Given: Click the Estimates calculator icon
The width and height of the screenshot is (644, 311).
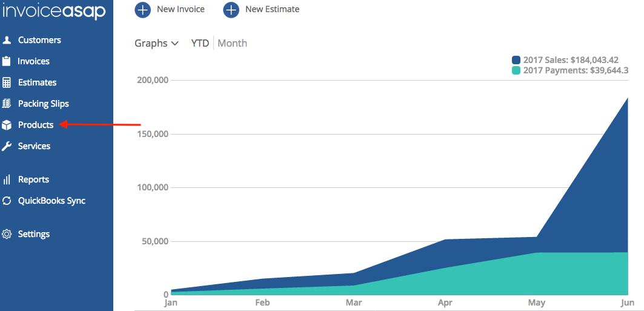Looking at the screenshot, I should 7,82.
